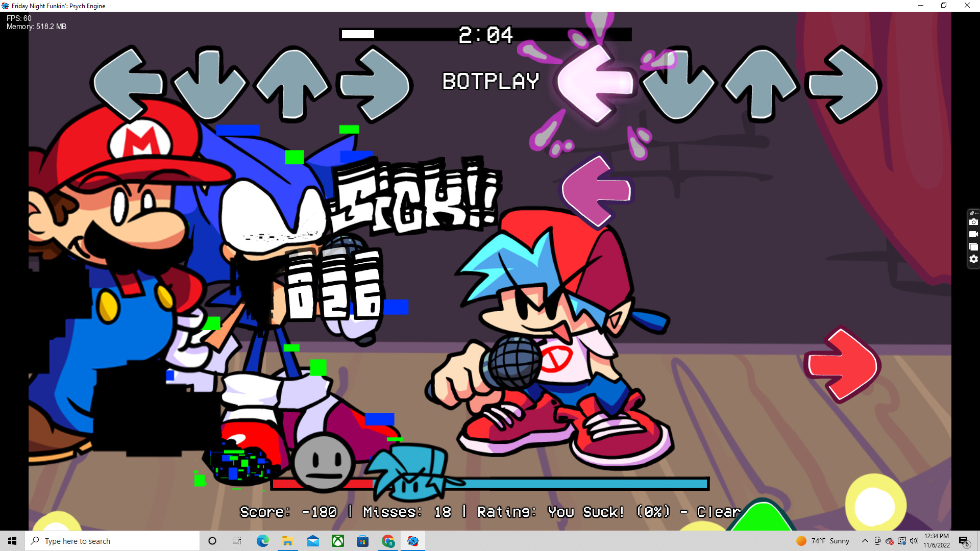
Task: Launch Microsoft Edge from the taskbar
Action: point(263,541)
